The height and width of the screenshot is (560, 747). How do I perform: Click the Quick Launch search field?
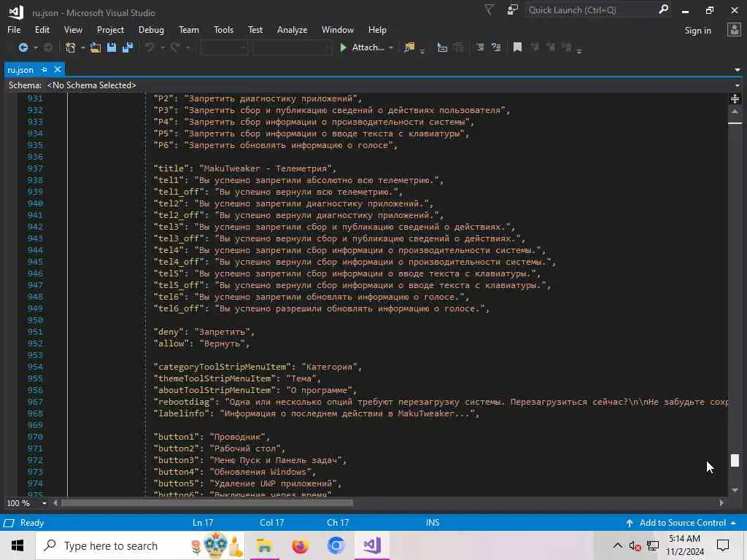click(x=591, y=10)
